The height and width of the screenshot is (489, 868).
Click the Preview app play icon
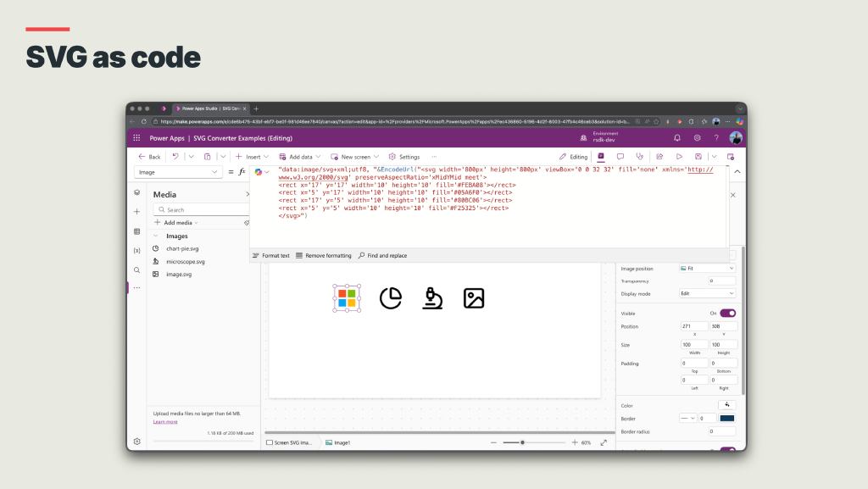click(679, 157)
